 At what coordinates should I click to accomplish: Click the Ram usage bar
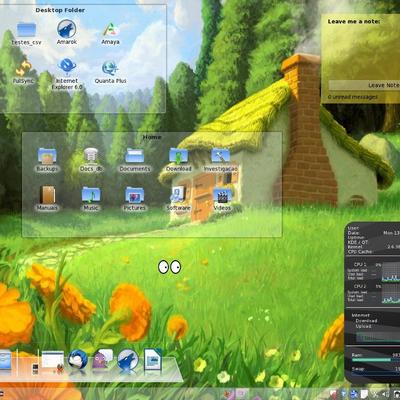[x=376, y=360]
